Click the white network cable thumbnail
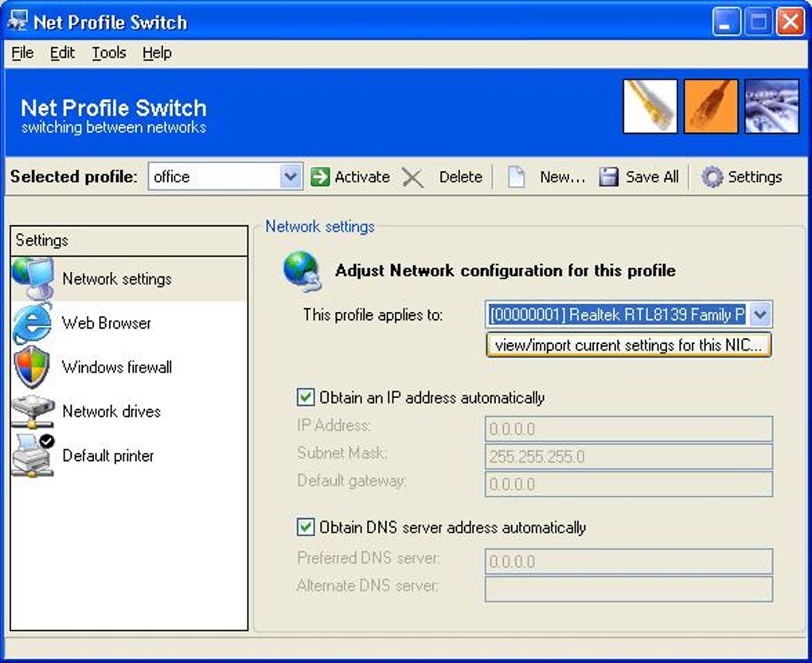This screenshot has width=812, height=663. click(x=650, y=106)
